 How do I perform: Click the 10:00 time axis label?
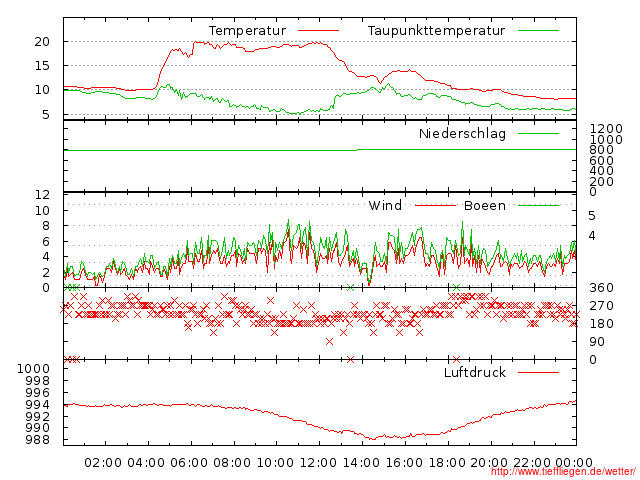click(275, 463)
